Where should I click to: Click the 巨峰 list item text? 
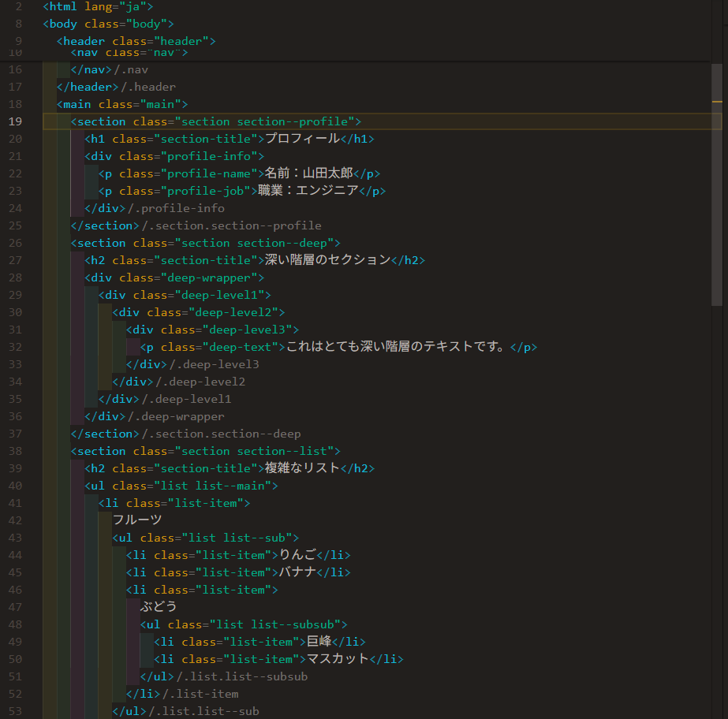click(319, 642)
